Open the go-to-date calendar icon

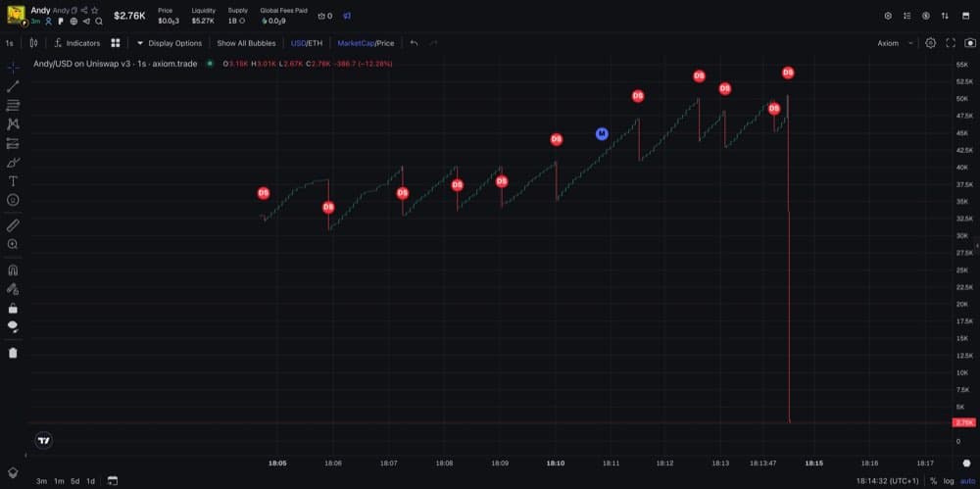(113, 481)
